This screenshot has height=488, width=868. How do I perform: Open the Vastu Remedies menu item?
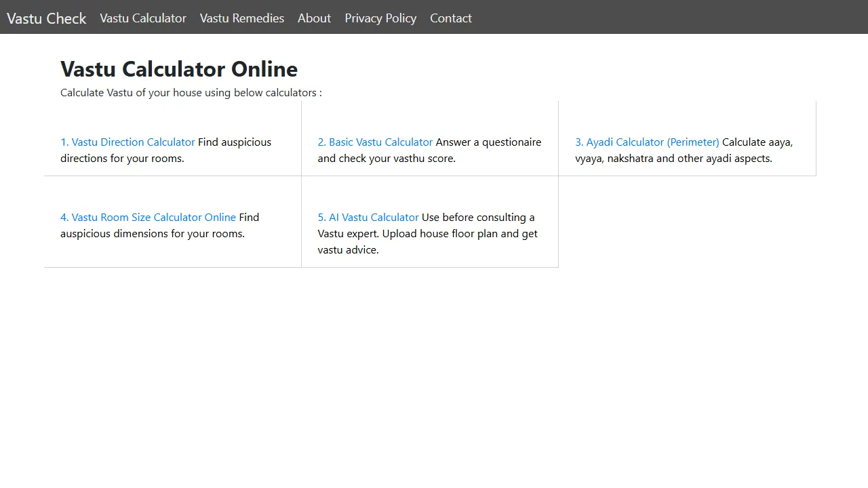point(242,18)
